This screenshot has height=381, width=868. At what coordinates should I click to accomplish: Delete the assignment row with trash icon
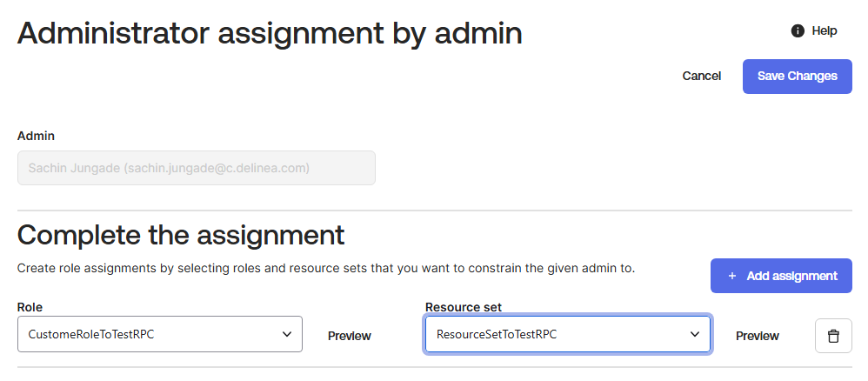[x=833, y=336]
